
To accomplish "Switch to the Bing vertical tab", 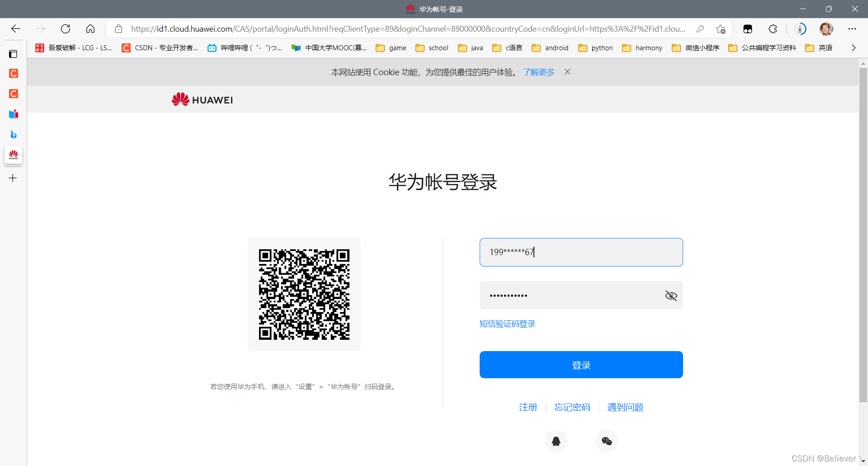I will (14, 134).
